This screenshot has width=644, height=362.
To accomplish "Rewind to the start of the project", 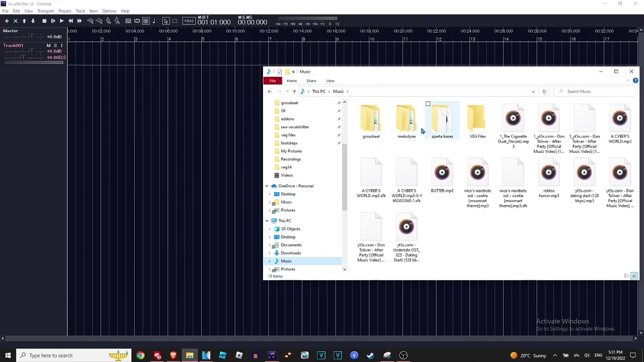I will click(70, 21).
